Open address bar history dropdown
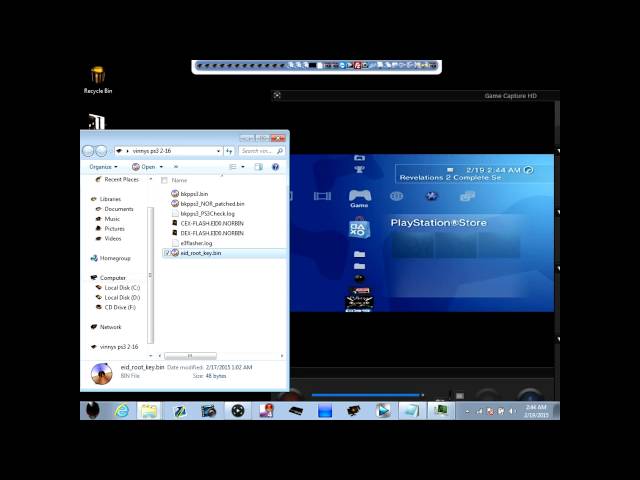 (218, 151)
